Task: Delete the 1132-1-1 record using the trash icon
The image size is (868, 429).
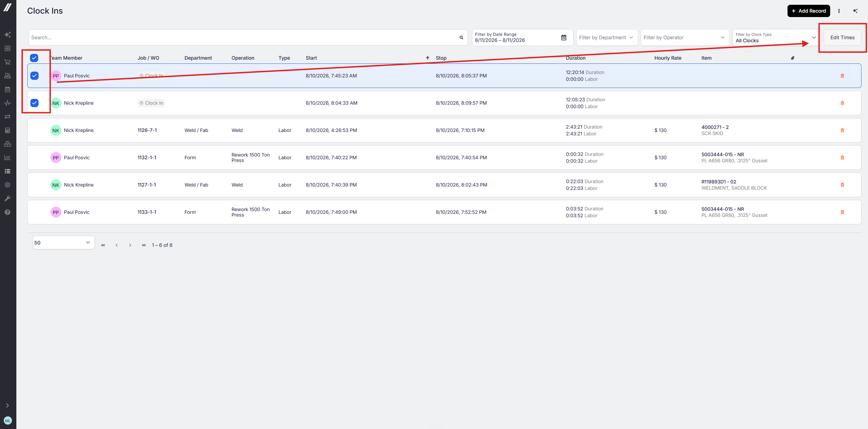Action: click(x=842, y=158)
